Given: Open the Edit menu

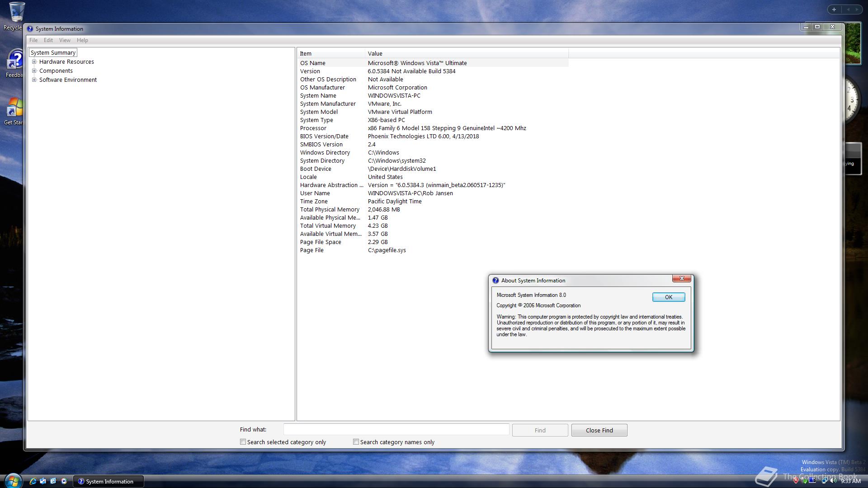Looking at the screenshot, I should [x=48, y=40].
